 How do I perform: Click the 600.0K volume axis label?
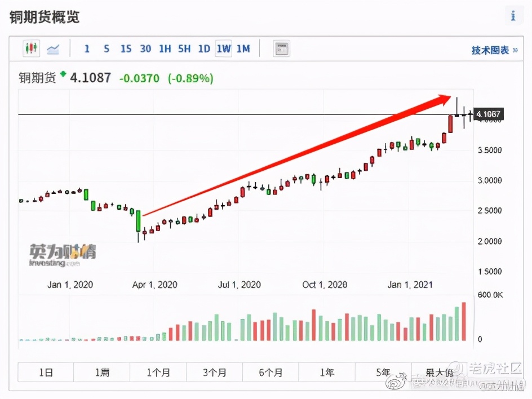(490, 295)
